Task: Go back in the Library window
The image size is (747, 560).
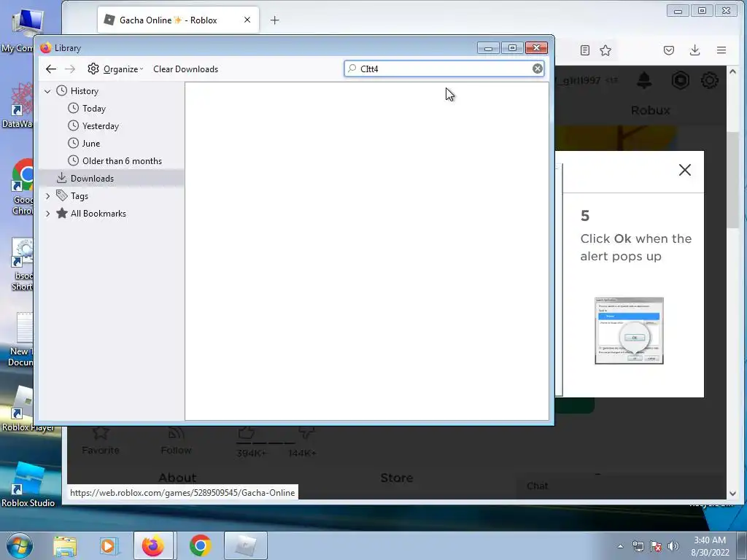Action: coord(51,69)
